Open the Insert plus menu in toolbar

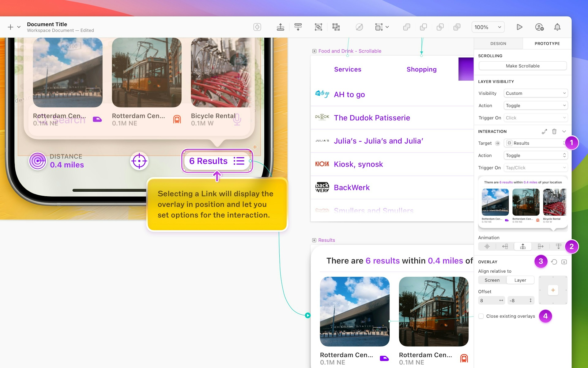10,27
